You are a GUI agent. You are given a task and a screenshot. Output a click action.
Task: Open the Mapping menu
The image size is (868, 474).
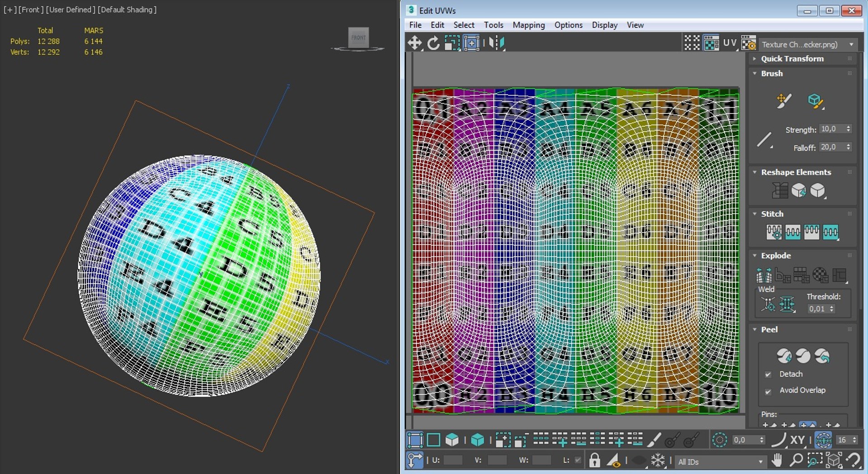point(528,25)
